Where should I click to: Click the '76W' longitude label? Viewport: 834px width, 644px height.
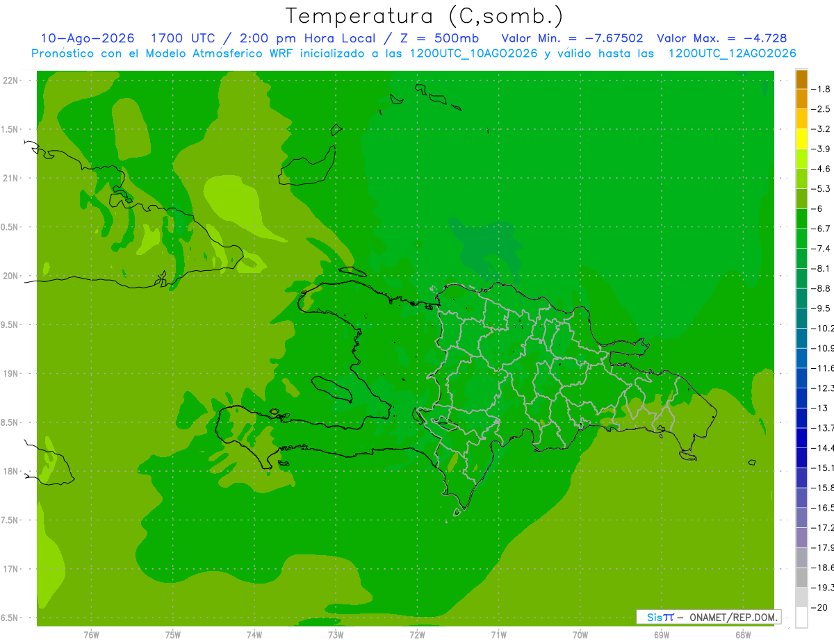pyautogui.click(x=91, y=635)
